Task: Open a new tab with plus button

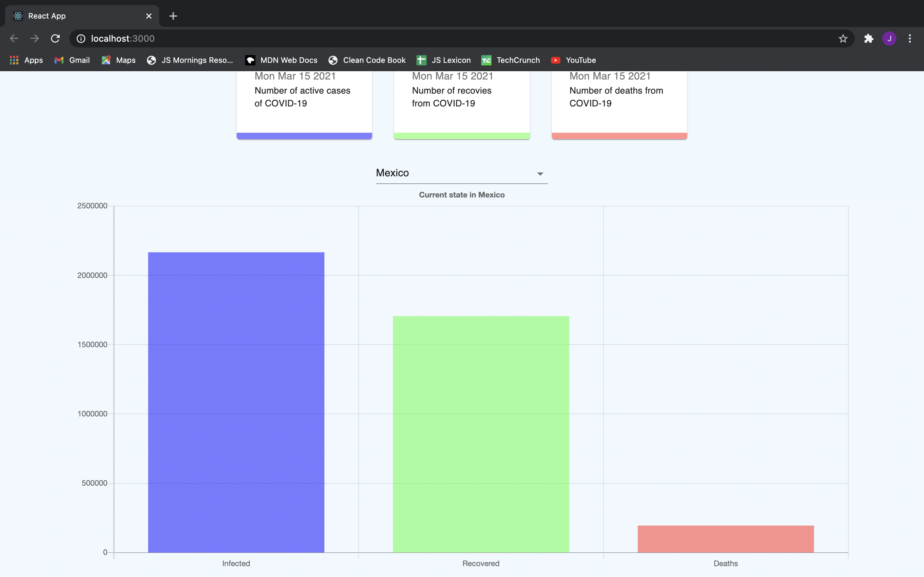Action: point(173,16)
